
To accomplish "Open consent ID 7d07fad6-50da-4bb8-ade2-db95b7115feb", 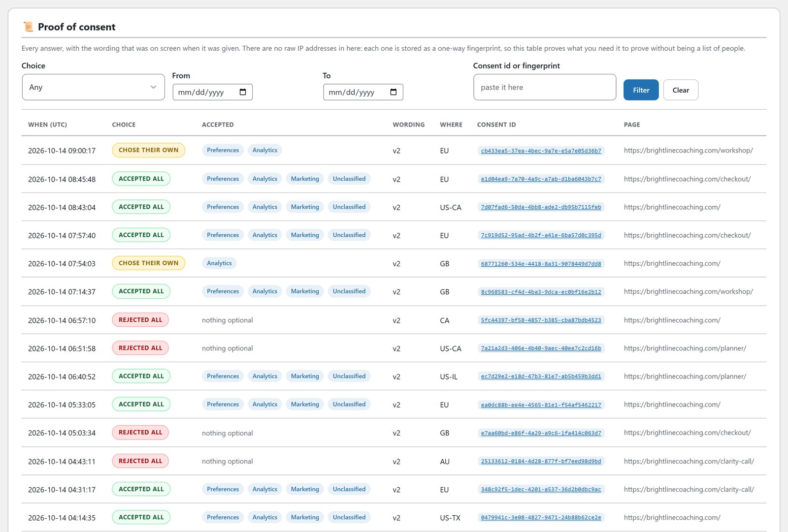I will (x=541, y=207).
